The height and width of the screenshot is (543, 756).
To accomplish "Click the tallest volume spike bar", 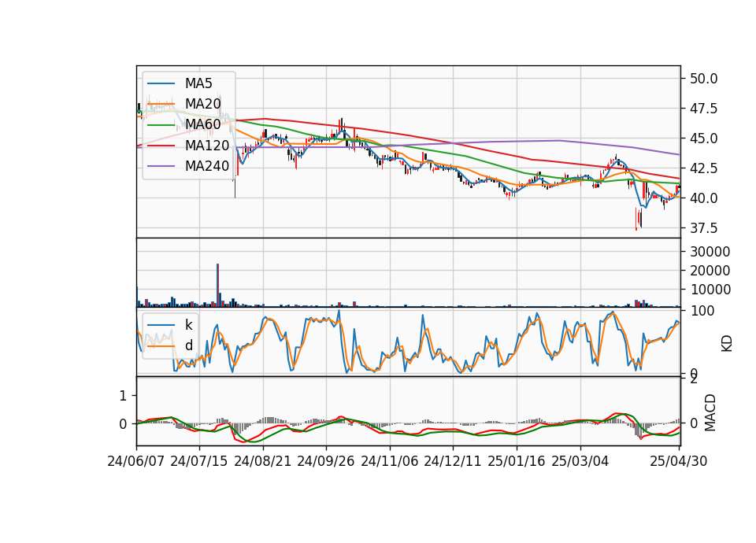I will [x=218, y=285].
